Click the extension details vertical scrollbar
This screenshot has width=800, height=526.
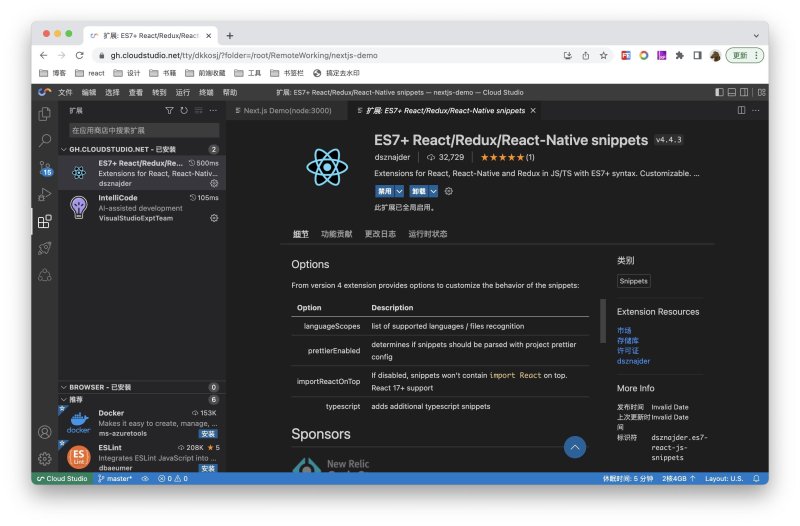(603, 323)
